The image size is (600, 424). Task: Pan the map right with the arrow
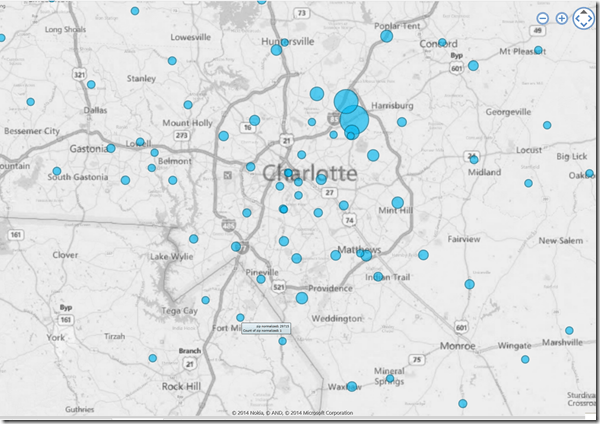591,18
